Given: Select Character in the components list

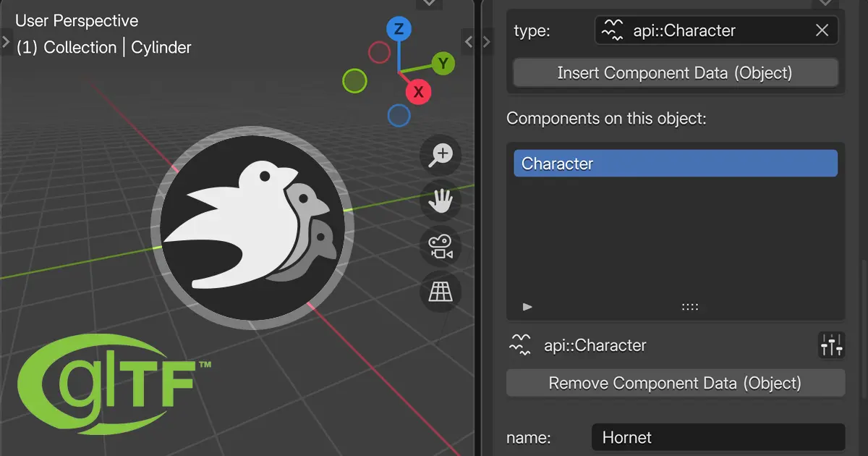Looking at the screenshot, I should (675, 164).
